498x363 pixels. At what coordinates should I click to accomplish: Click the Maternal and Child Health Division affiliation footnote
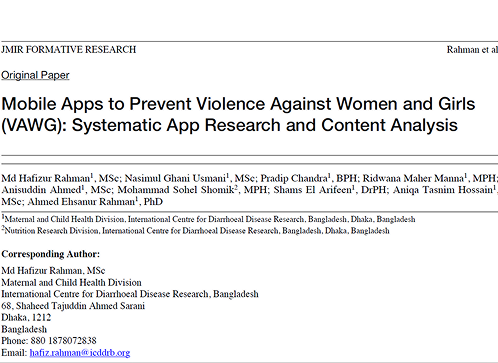209,219
